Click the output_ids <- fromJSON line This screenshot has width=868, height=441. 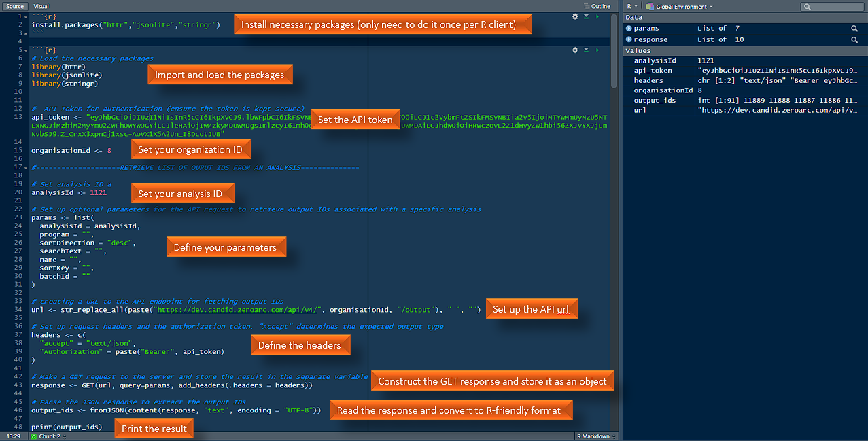[x=176, y=410]
